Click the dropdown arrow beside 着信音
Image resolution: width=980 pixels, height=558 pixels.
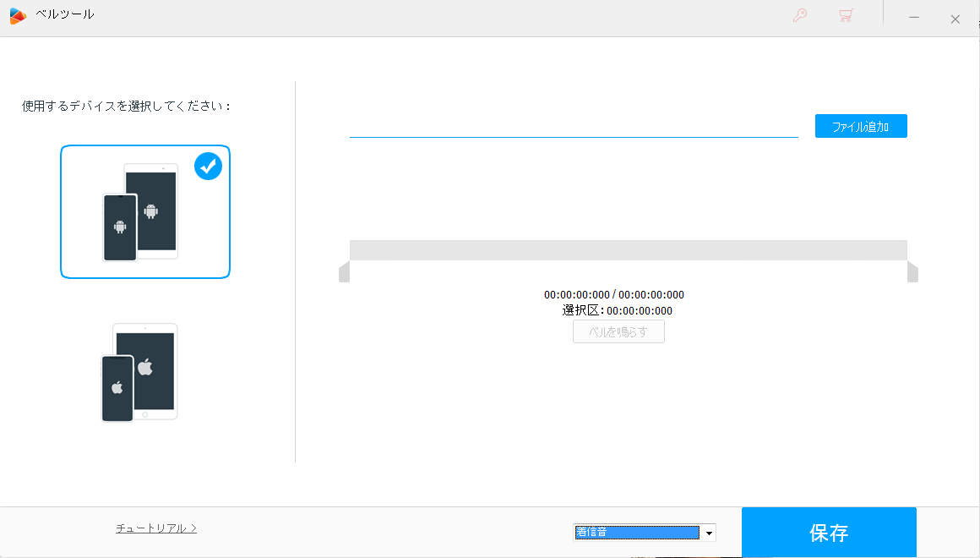point(709,533)
